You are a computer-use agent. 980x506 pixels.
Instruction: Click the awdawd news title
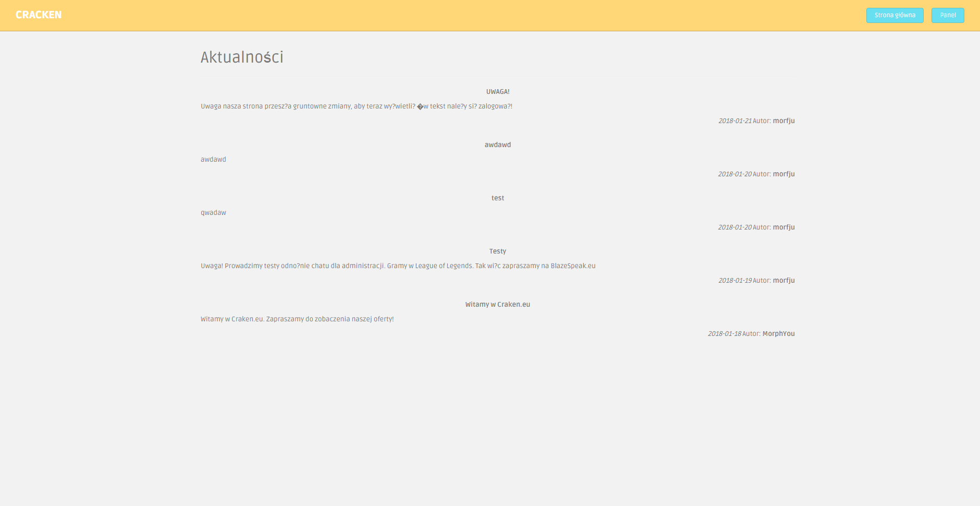tap(497, 145)
